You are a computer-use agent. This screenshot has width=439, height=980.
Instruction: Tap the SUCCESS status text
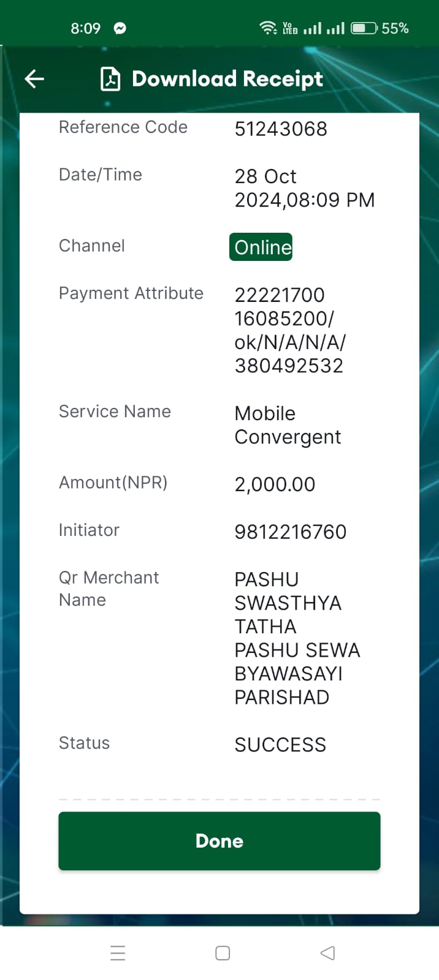pos(280,745)
